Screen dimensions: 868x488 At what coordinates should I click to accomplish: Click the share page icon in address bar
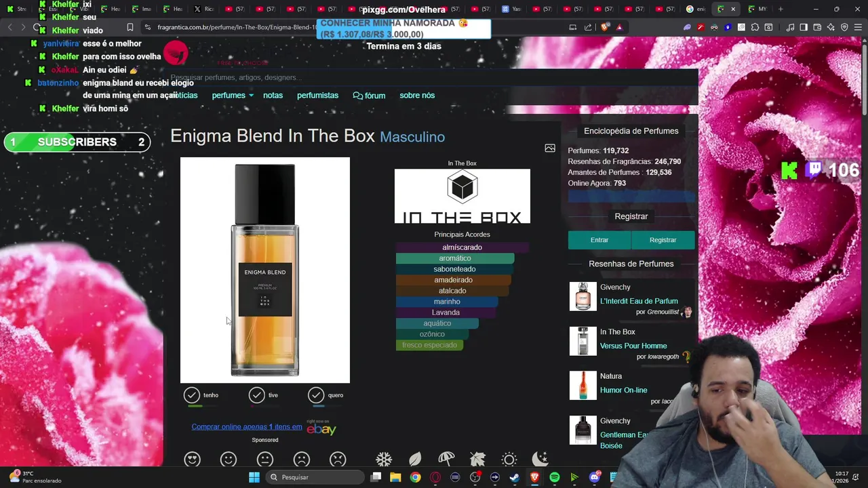588,27
